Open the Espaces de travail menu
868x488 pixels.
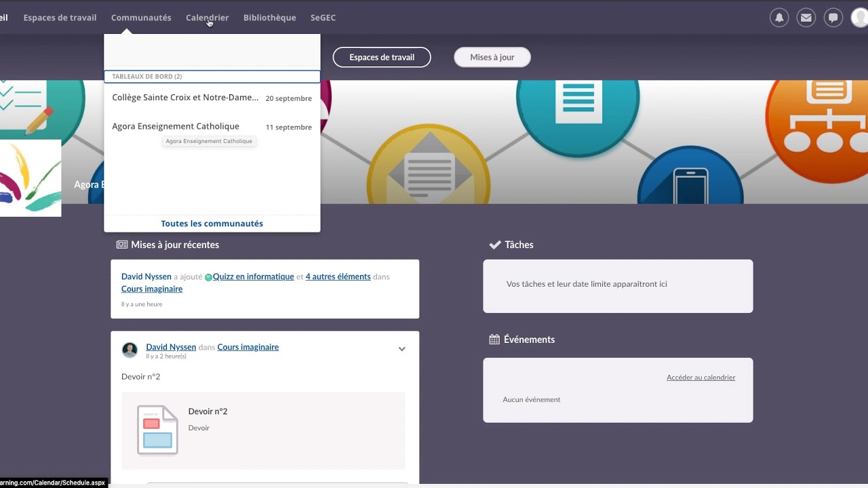click(60, 18)
